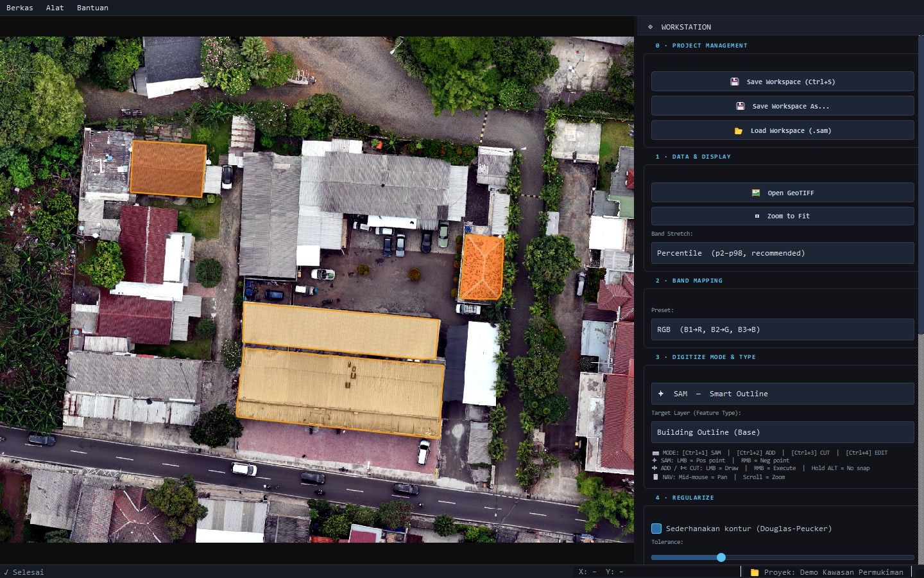Click Load Workspace (.sam) button
This screenshot has width=924, height=578.
click(x=782, y=130)
